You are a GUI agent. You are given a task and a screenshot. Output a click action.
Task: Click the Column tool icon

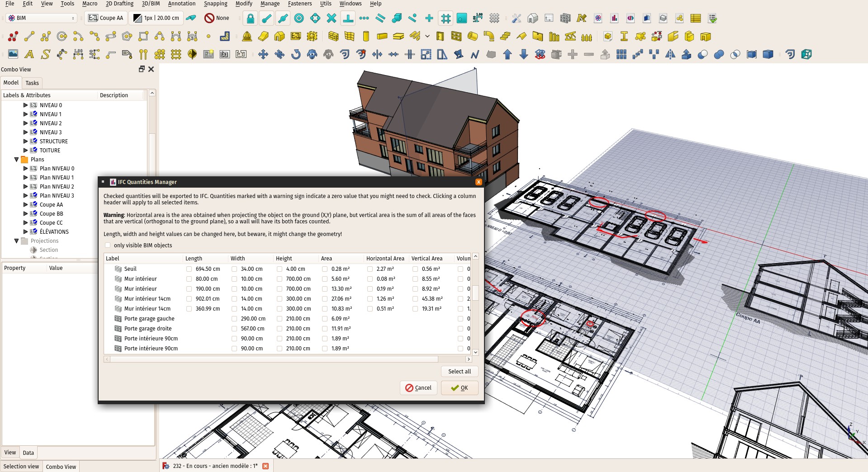coord(366,37)
